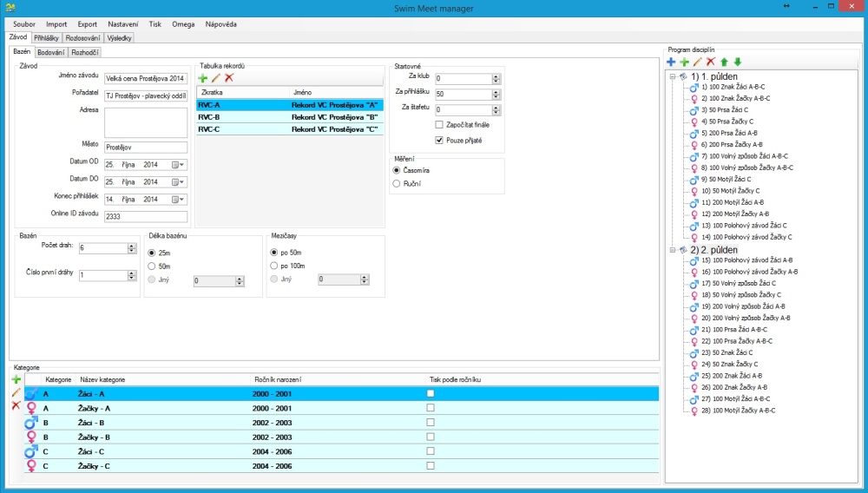This screenshot has height=493, width=868.
Task: Click male icon of 15) 100 Polohový závod Žáci A-B
Action: click(x=694, y=260)
